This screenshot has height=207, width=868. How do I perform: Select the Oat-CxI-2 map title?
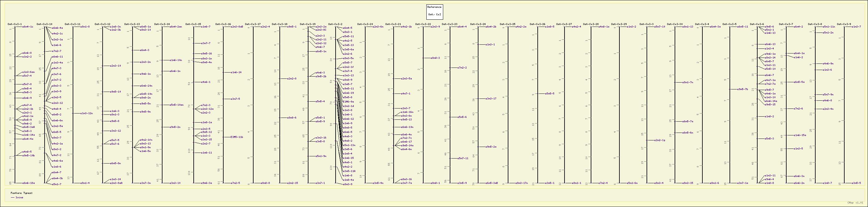(x=335, y=24)
